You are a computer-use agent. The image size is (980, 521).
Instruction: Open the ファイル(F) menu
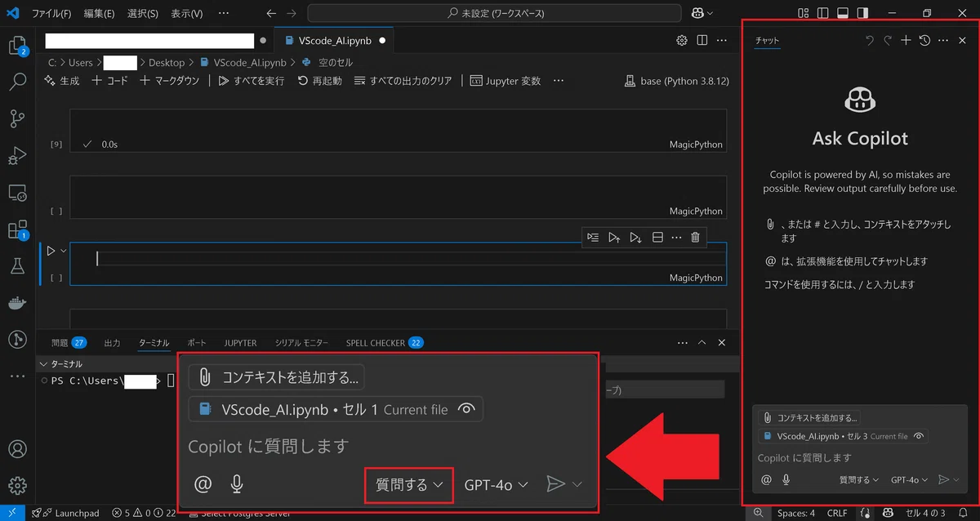[51, 13]
